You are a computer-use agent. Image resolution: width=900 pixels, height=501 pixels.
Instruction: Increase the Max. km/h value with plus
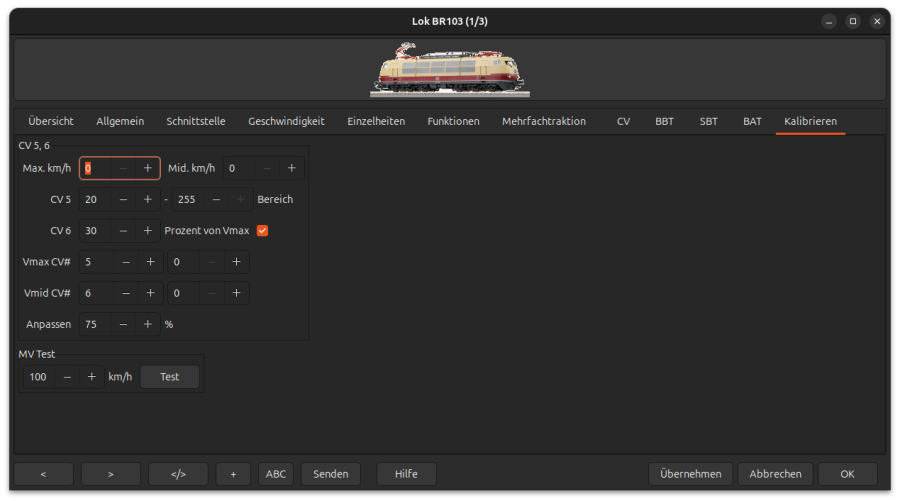[147, 168]
